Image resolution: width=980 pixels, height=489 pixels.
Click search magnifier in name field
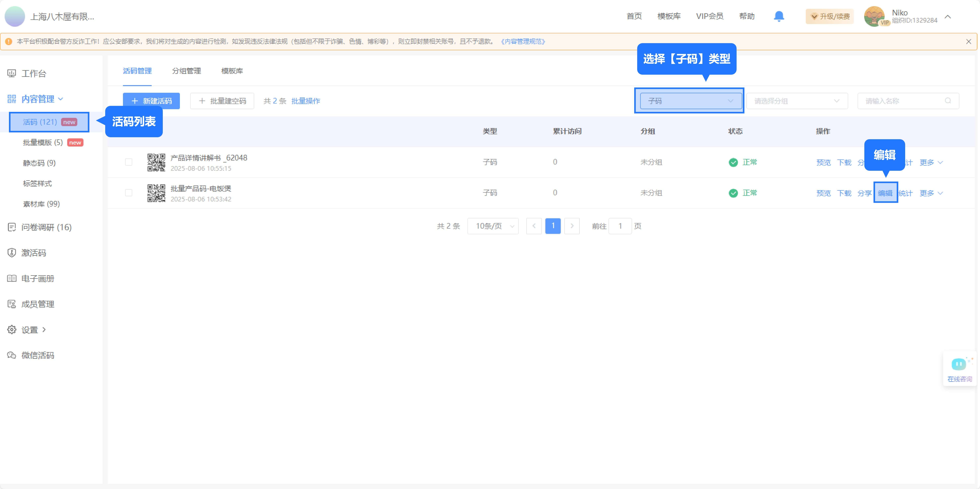click(948, 101)
